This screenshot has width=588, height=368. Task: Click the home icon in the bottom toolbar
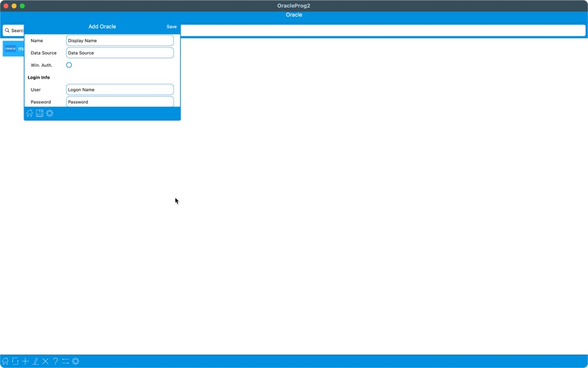pyautogui.click(x=5, y=361)
